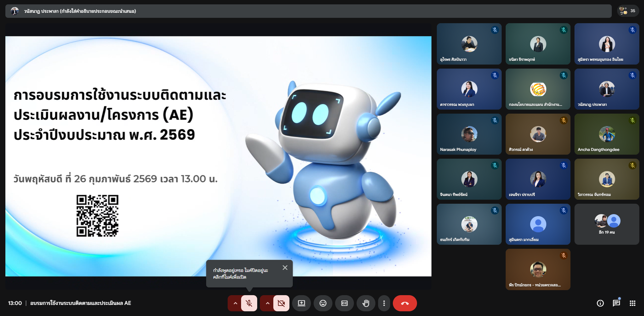Click the present screen icon

click(302, 303)
